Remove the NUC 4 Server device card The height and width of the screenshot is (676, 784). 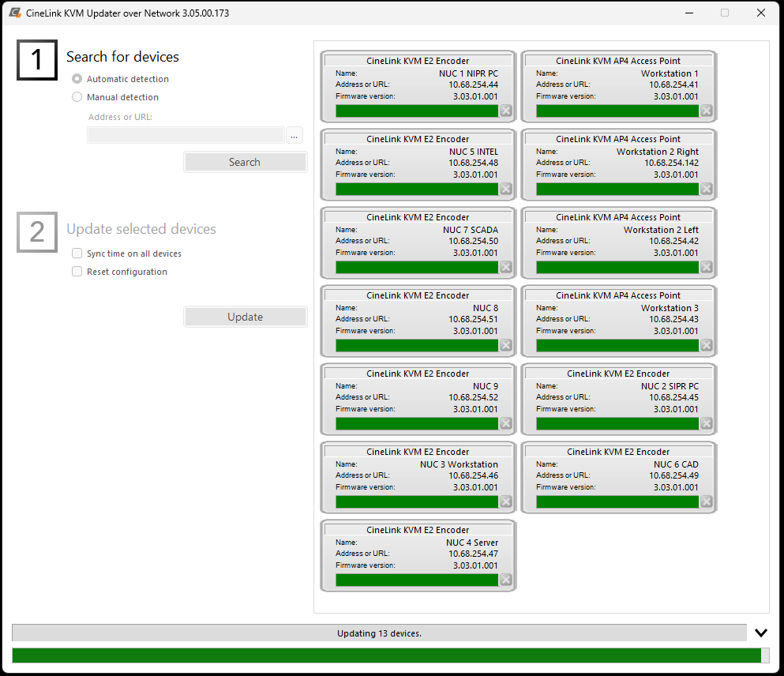[x=506, y=580]
